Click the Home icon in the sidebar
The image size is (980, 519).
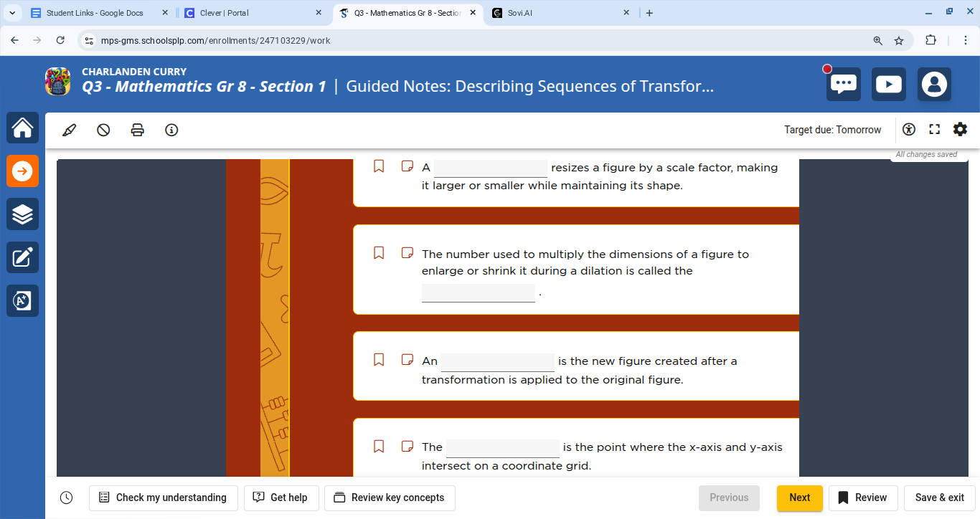(22, 128)
